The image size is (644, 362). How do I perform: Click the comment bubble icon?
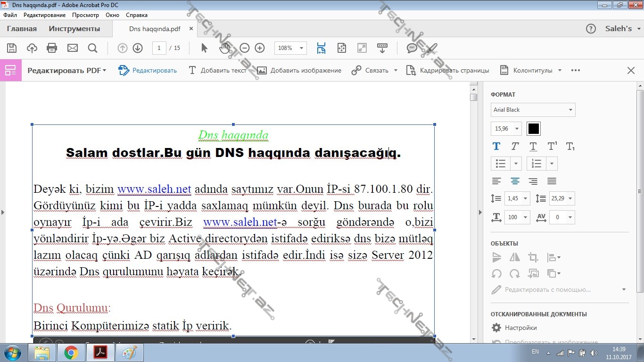tap(412, 48)
